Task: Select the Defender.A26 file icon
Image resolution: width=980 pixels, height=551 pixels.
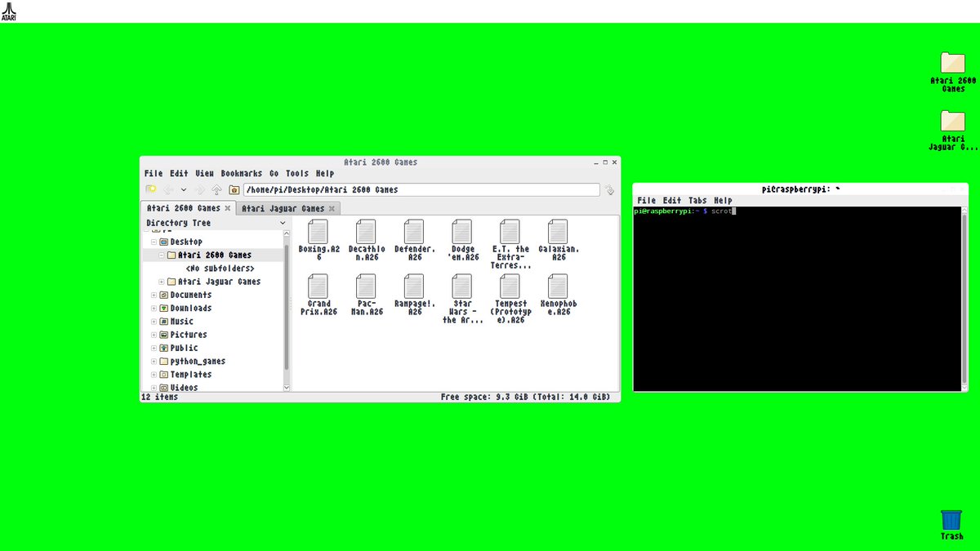Action: [414, 231]
